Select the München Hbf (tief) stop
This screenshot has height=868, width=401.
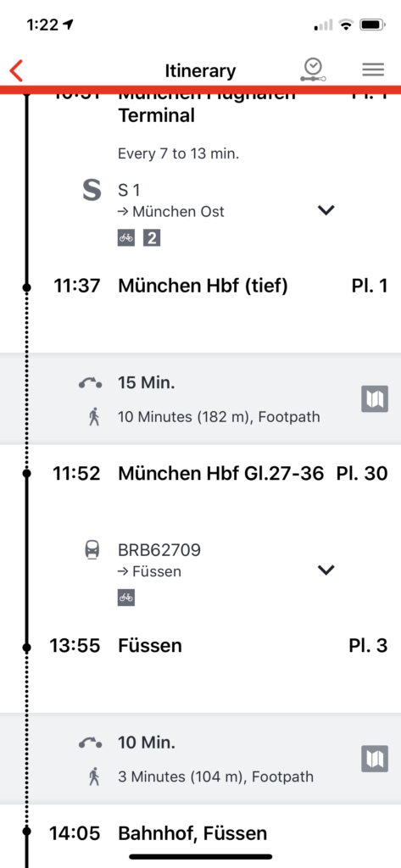point(203,287)
